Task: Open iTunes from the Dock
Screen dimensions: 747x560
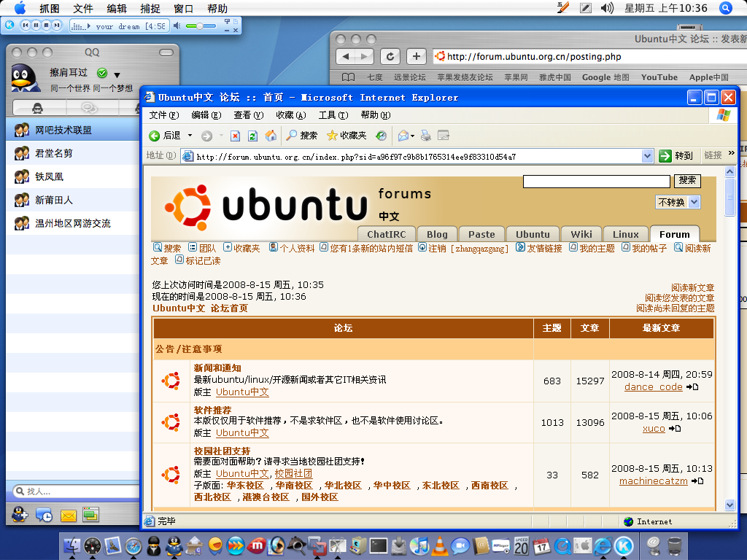Action: 419,545
